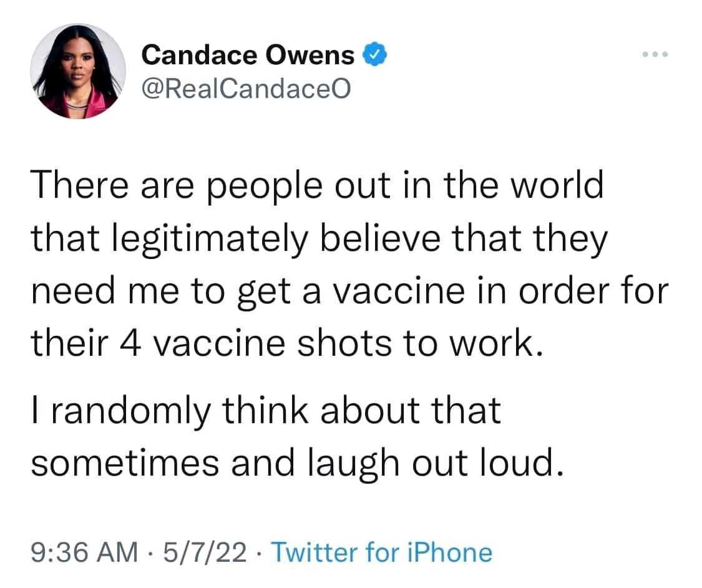Viewport: 702px width, 588px height.
Task: Click the line 'their 4 vaccine shots to work.'
Action: [x=287, y=343]
